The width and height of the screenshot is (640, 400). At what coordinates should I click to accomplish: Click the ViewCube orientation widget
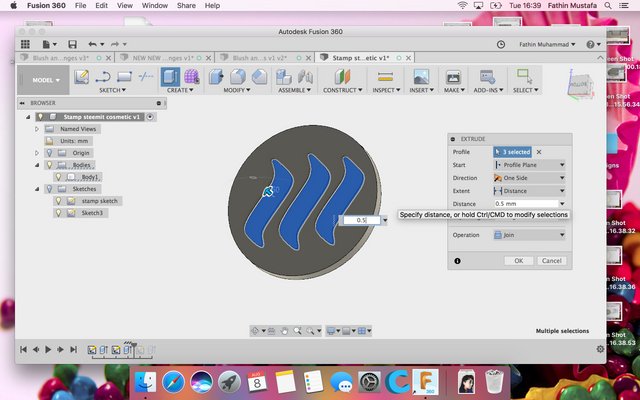(x=580, y=85)
